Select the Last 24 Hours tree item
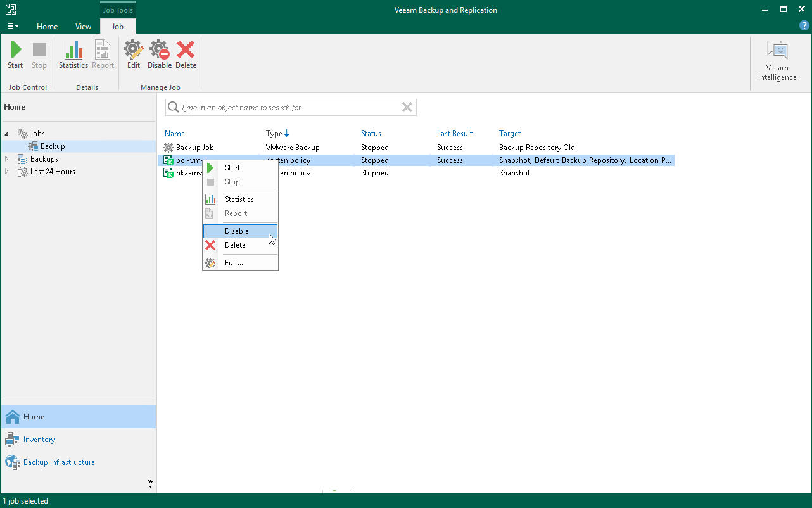 tap(53, 172)
